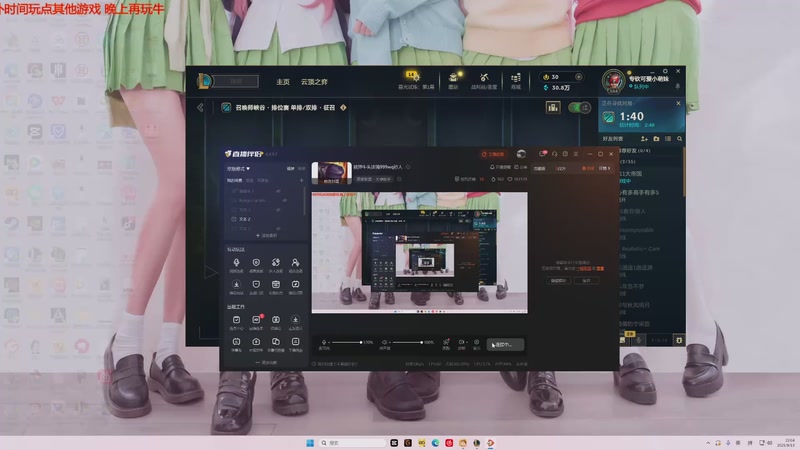
Task: Mute the speaker icon in the control bar
Action: click(x=385, y=342)
